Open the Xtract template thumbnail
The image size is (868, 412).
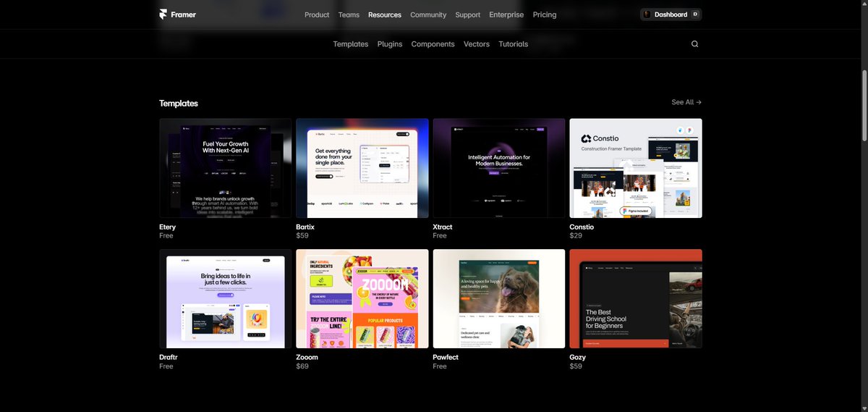499,168
